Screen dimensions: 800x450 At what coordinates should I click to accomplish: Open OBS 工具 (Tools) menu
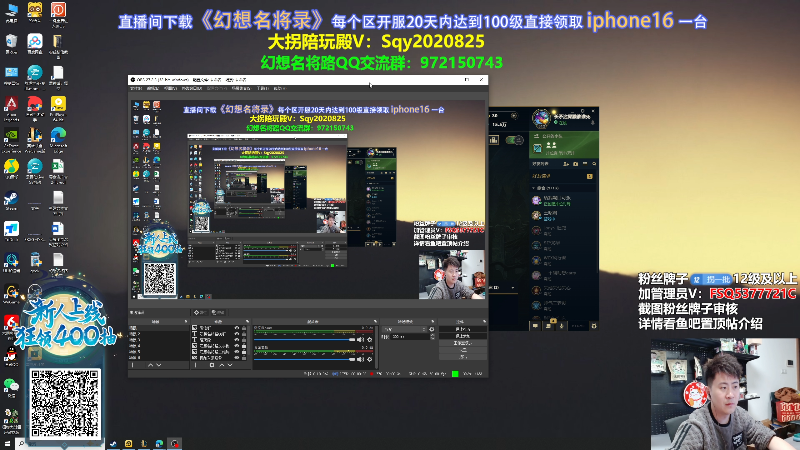coord(262,88)
